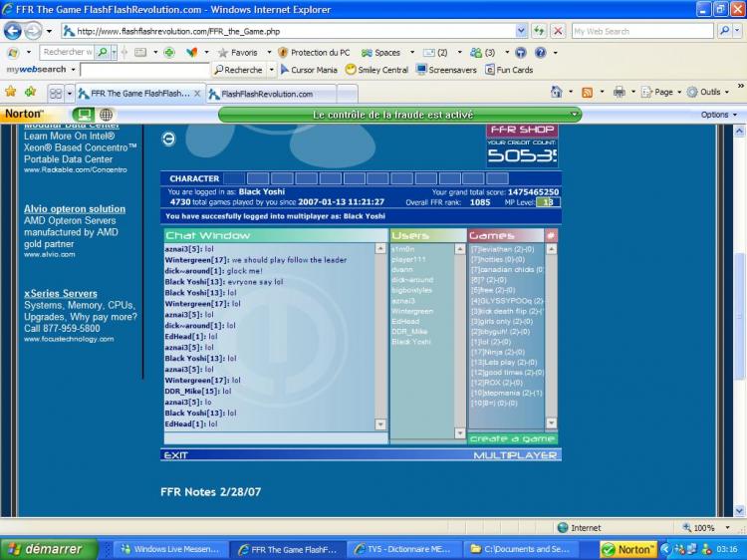
Task: Expand the Norton fraud status bar arrow
Action: point(575,115)
